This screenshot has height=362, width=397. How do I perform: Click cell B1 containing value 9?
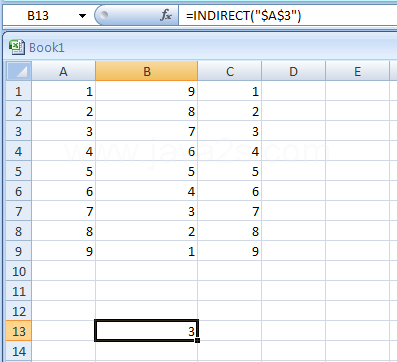147,91
